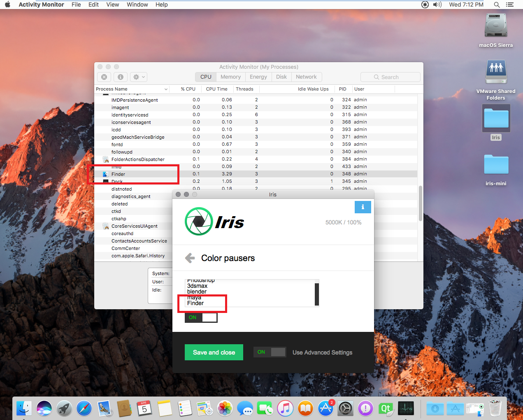The height and width of the screenshot is (420, 523).
Task: Launch App Store from the Dock
Action: (x=325, y=408)
